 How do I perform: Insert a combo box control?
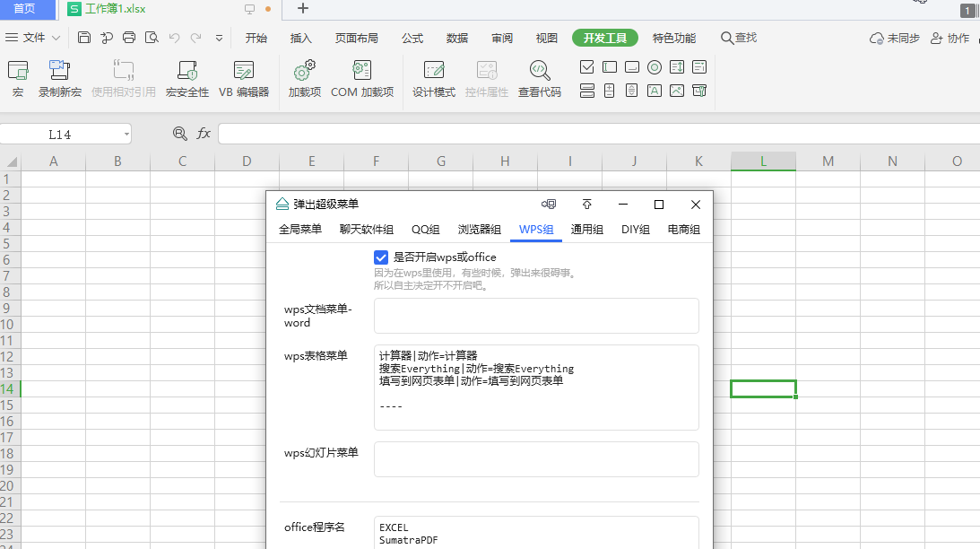(x=699, y=67)
